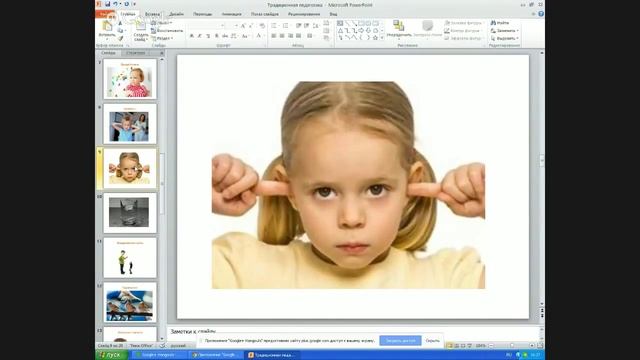Click the Упорядочить arrange button
This screenshot has height=360, width=640.
pyautogui.click(x=398, y=29)
